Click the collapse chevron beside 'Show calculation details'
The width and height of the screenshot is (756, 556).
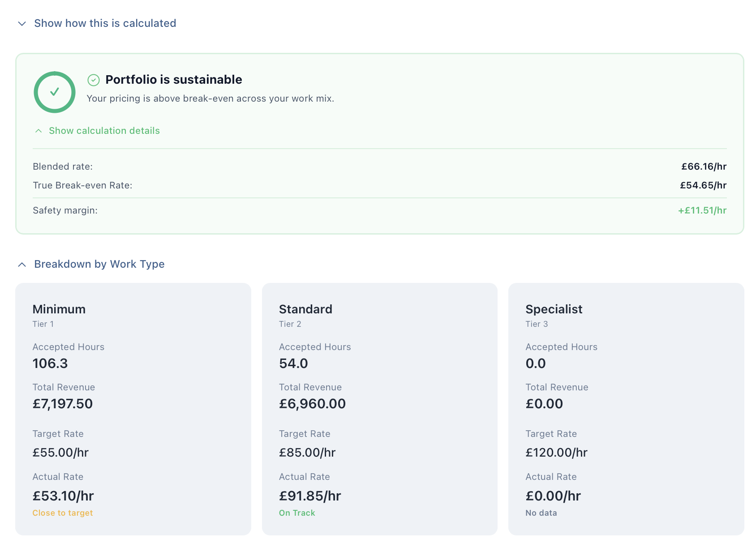coord(39,131)
